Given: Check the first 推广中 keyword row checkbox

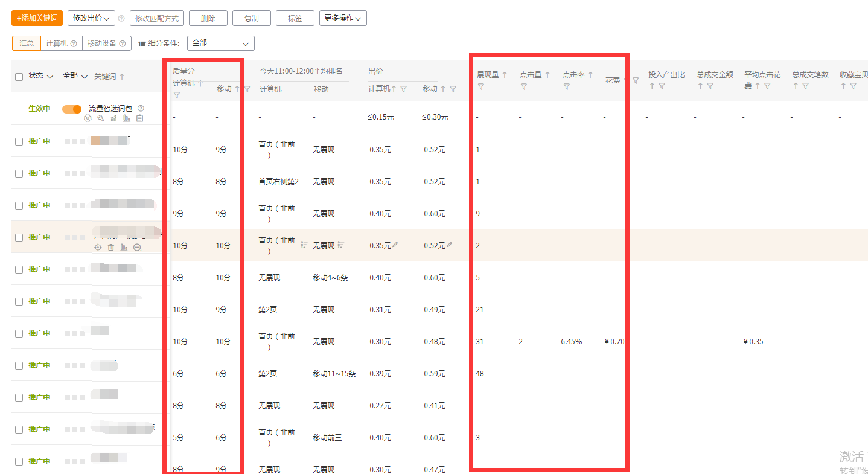Looking at the screenshot, I should (19, 141).
